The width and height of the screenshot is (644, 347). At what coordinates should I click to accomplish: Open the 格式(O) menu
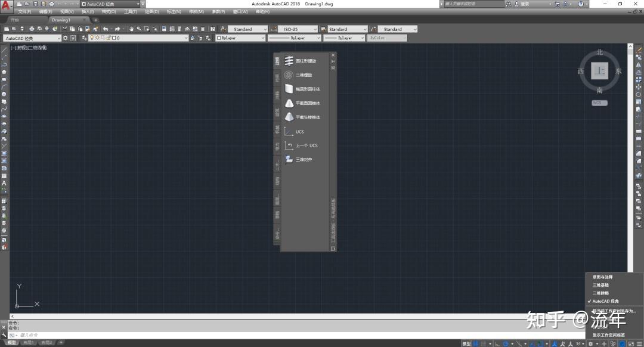coord(109,12)
